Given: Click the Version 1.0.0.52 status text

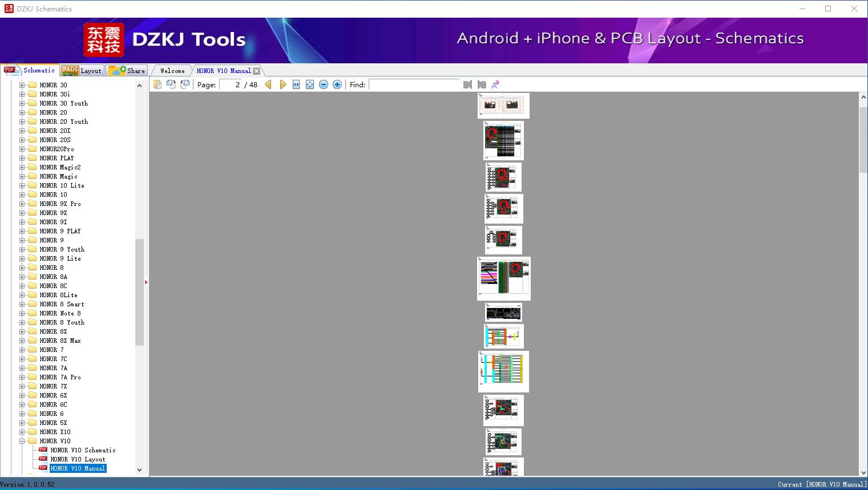Looking at the screenshot, I should [x=27, y=484].
